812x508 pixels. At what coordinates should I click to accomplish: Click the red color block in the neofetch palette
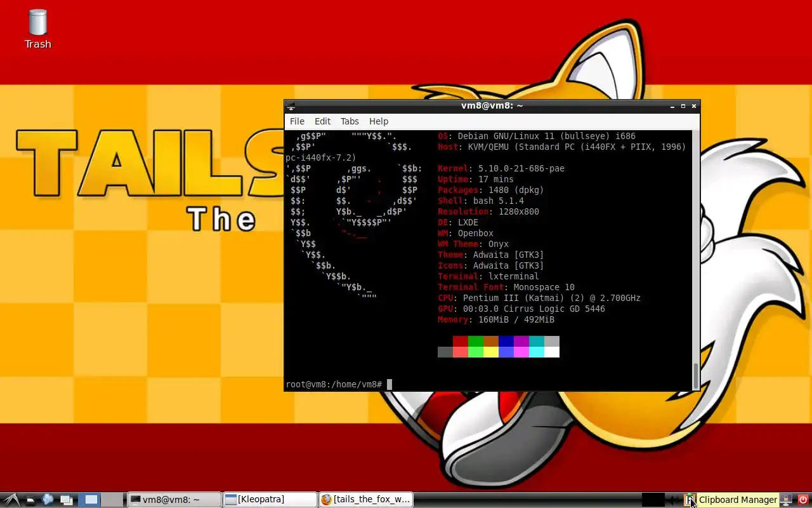click(460, 342)
